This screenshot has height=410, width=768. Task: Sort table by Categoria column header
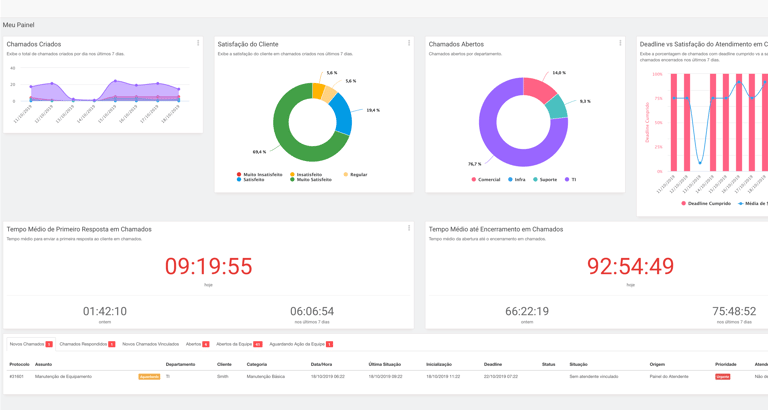tap(257, 364)
